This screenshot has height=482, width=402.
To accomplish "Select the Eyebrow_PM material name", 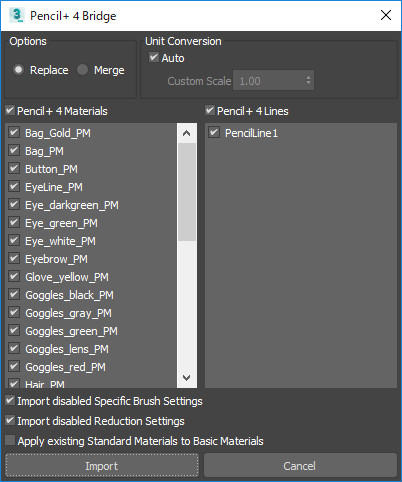I will point(56,259).
